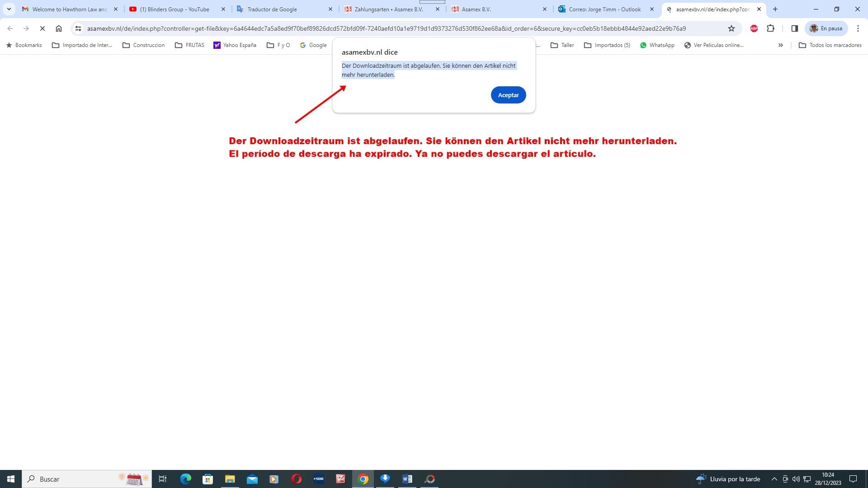Viewport: 868px width, 488px height.
Task: Show more bookmarks with double chevron
Action: click(780, 45)
